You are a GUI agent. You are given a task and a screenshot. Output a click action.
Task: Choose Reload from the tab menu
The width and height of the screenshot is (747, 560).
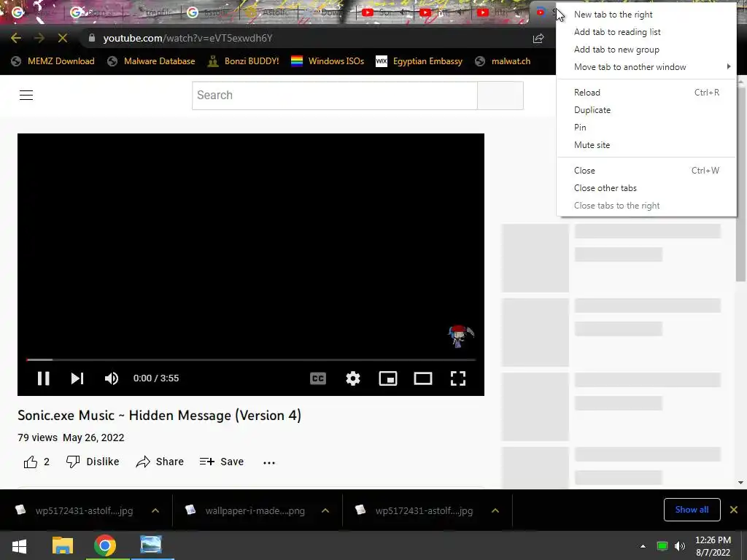click(646, 93)
